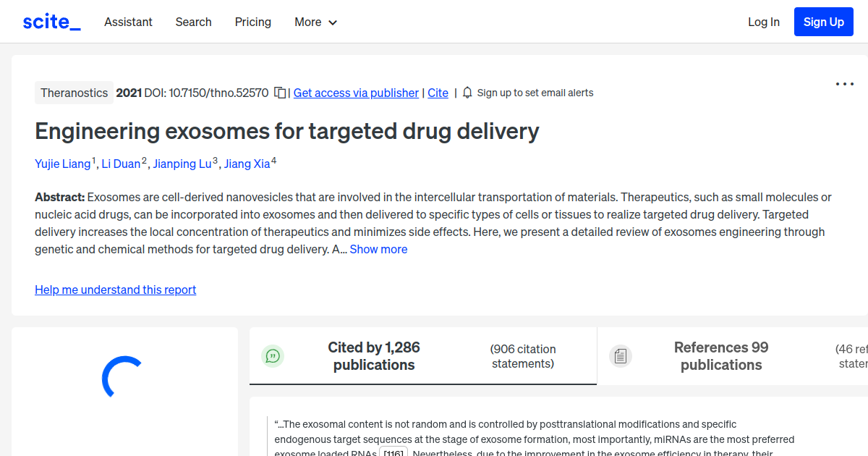Image resolution: width=868 pixels, height=456 pixels.
Task: Click the document icon next to References
Action: (621, 355)
